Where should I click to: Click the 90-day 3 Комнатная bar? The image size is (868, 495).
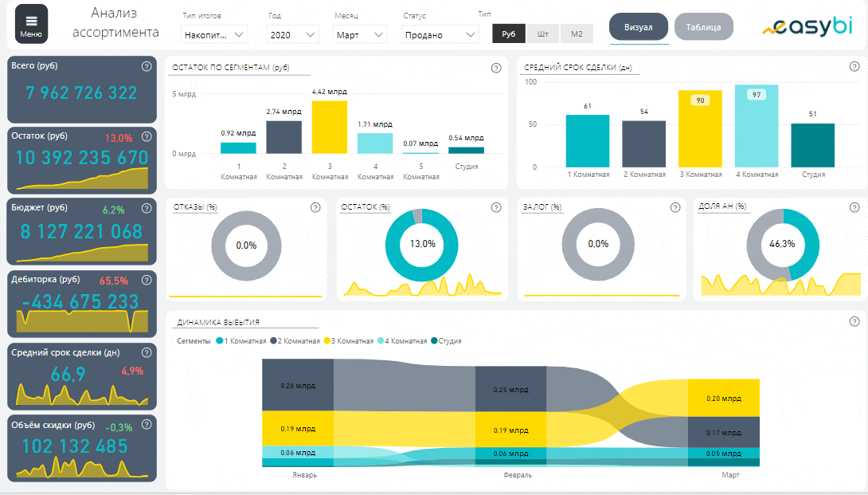[700, 128]
